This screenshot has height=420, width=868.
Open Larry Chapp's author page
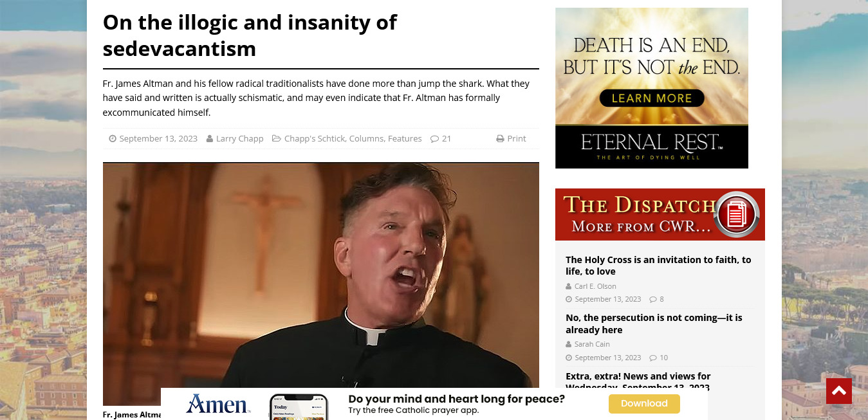239,138
